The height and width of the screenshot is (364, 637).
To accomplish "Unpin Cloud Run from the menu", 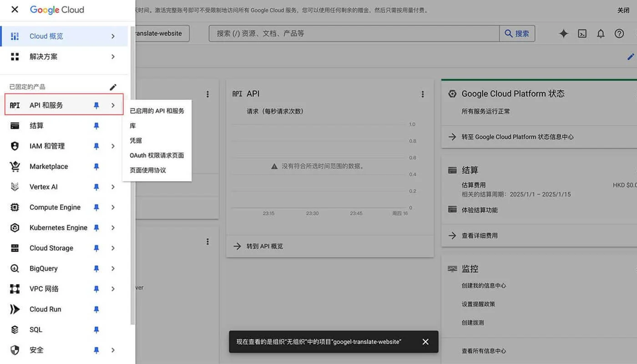I will coord(96,309).
